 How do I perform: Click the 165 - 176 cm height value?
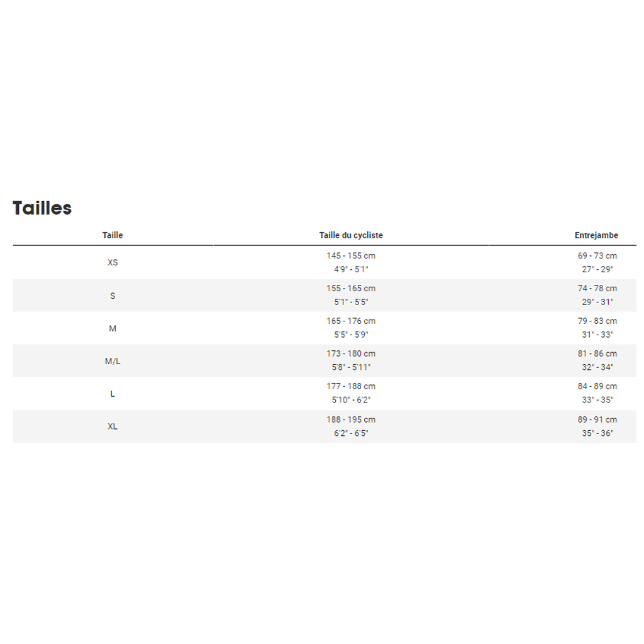[x=351, y=321]
